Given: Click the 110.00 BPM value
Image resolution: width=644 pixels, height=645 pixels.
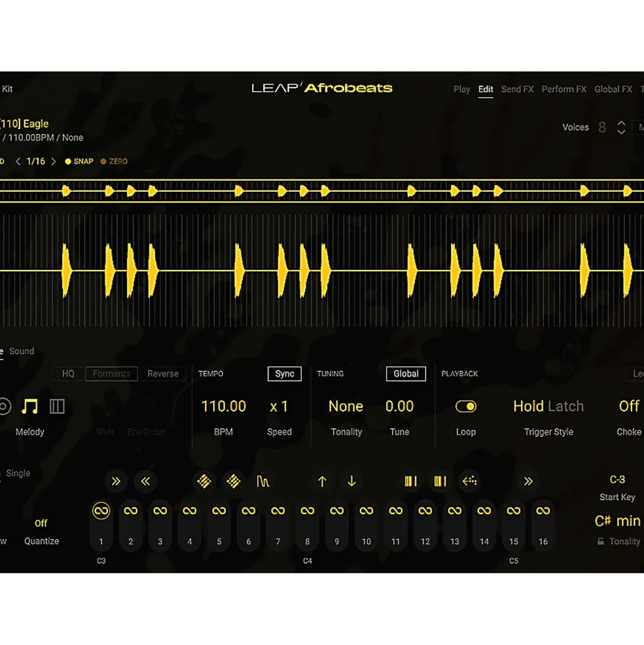Looking at the screenshot, I should point(223,407).
